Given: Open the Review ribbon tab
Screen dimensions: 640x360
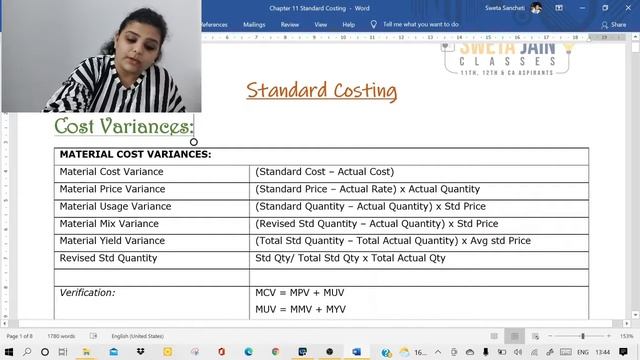Looking at the screenshot, I should click(x=289, y=24).
